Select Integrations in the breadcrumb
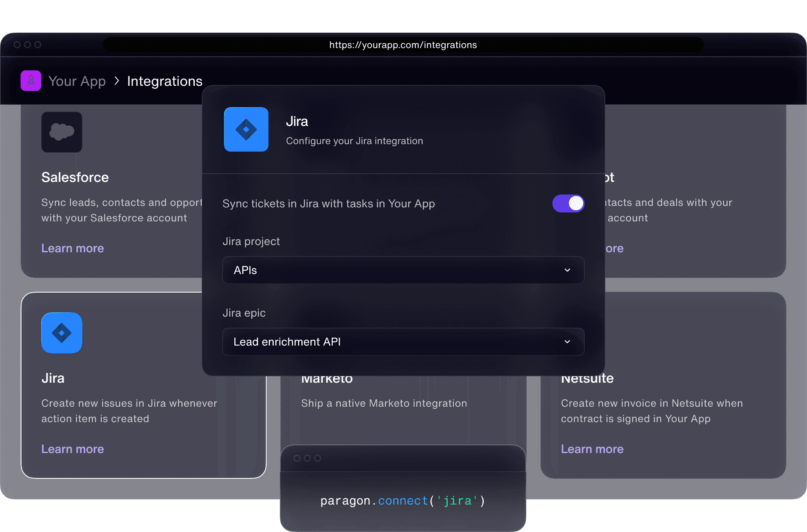The height and width of the screenshot is (532, 807). coord(164,81)
